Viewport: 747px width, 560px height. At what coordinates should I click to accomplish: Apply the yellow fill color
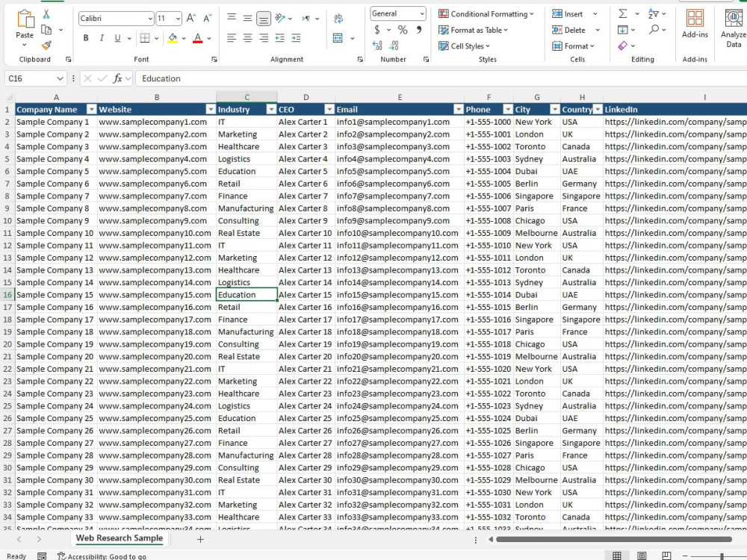[x=173, y=38]
